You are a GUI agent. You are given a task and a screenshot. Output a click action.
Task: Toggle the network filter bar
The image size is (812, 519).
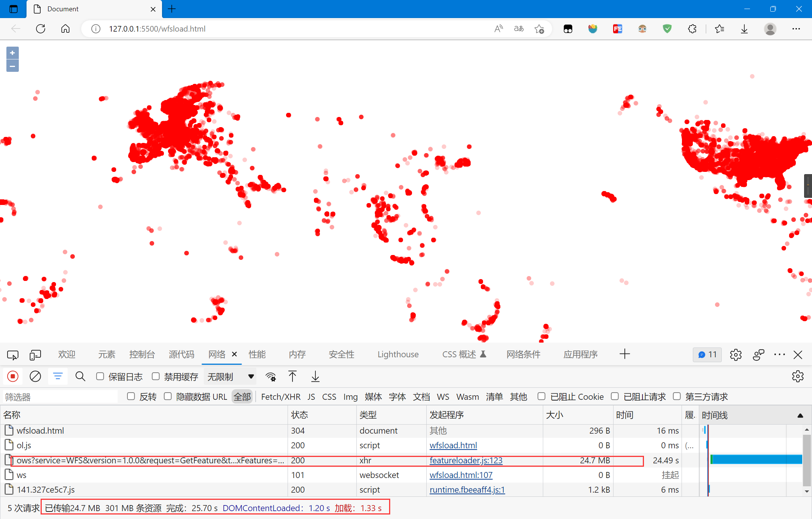(58, 376)
